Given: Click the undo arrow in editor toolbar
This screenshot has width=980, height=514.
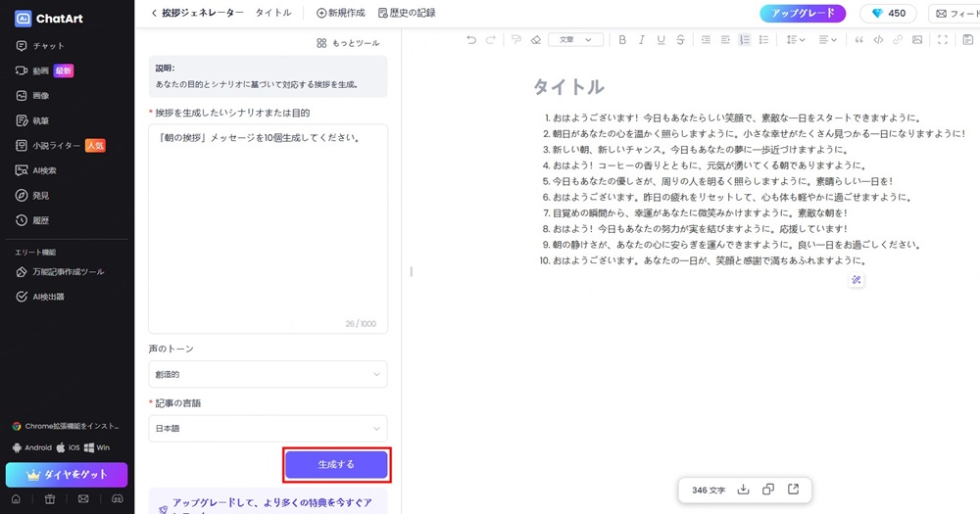Looking at the screenshot, I should click(x=471, y=40).
